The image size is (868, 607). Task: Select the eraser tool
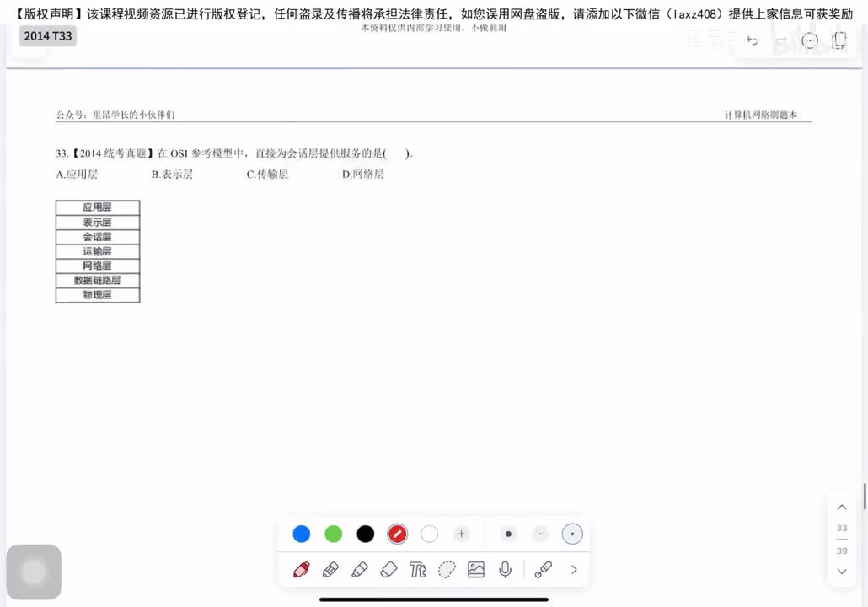coord(389,569)
